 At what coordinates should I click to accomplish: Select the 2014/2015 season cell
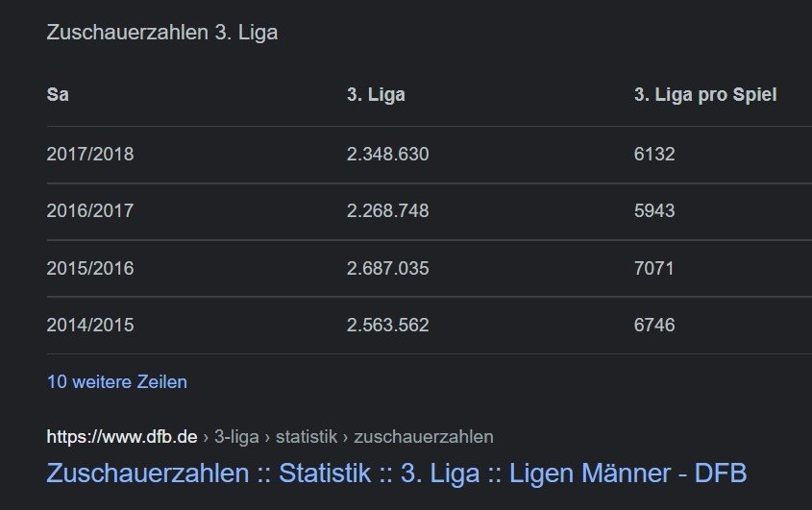90,326
